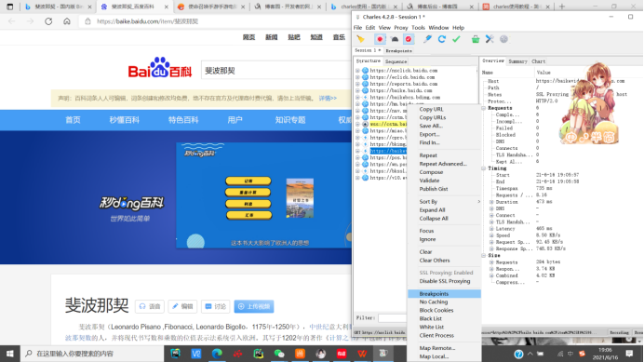Toggle White List in the context menu
The image size is (644, 362).
coord(431,327)
